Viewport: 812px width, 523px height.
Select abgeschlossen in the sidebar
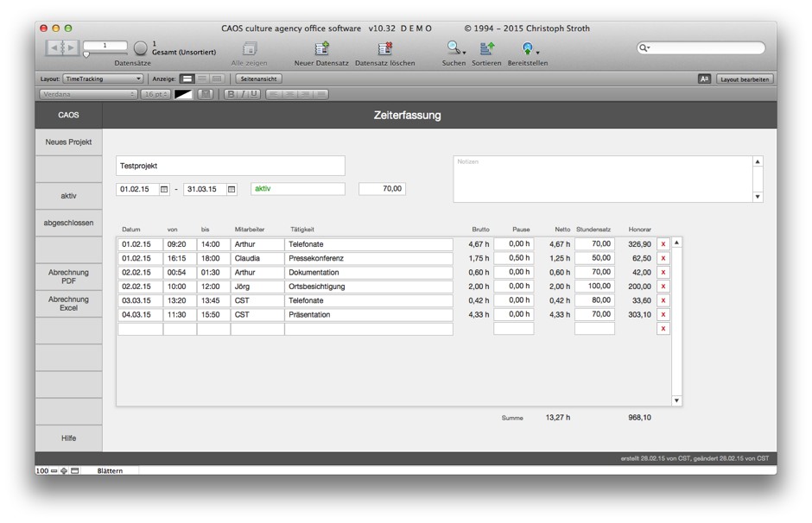68,223
